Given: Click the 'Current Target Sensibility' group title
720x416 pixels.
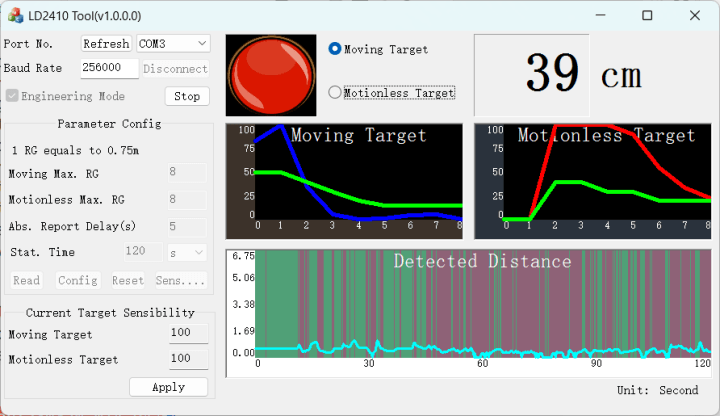Looking at the screenshot, I should (x=110, y=313).
